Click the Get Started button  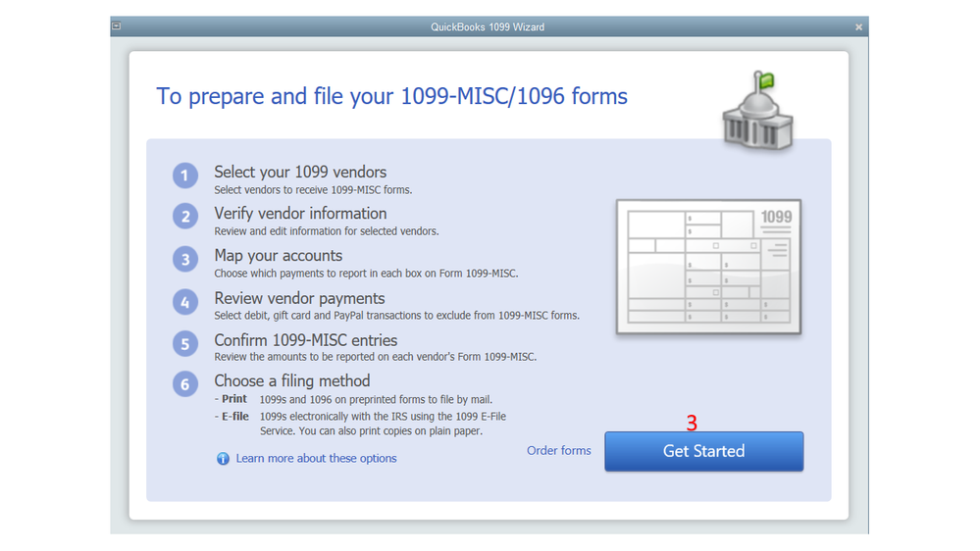tap(703, 451)
